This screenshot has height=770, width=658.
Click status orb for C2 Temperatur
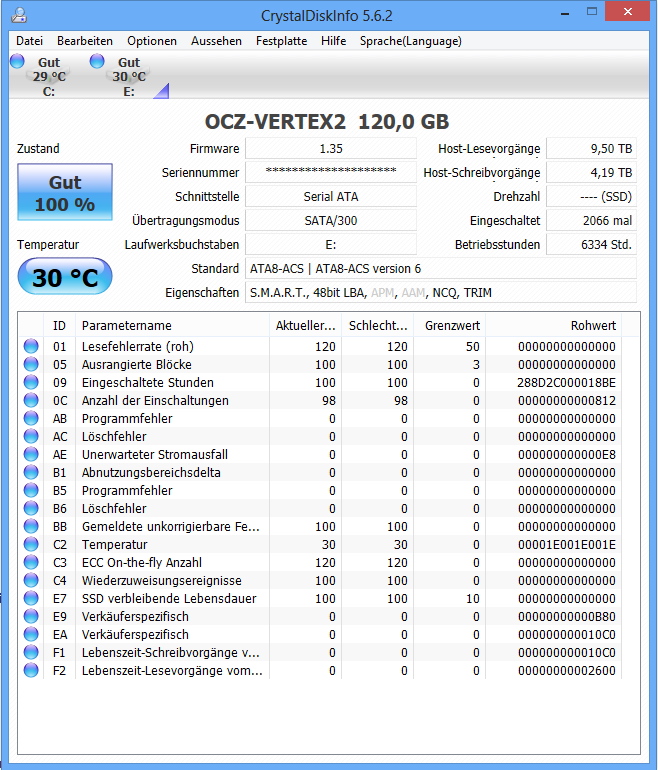[x=31, y=545]
